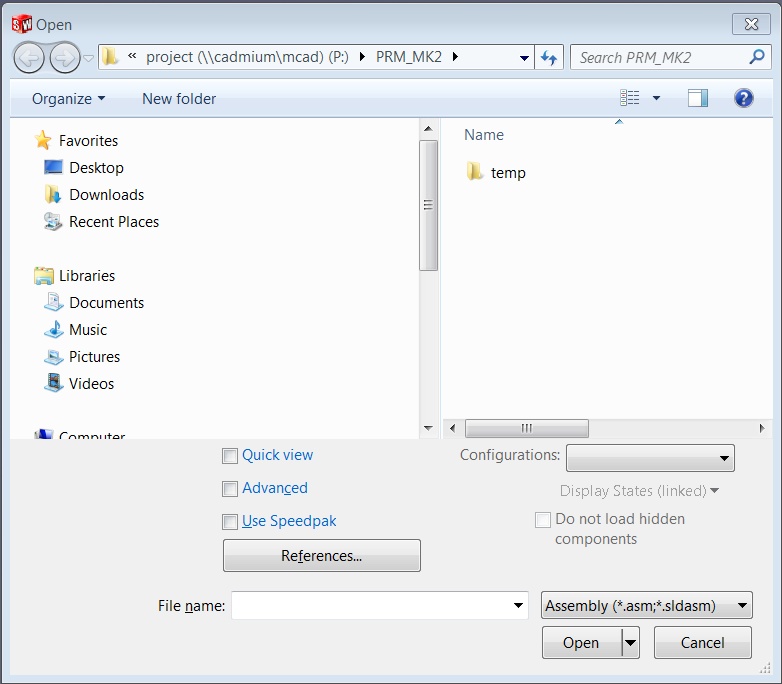Click the double chevron in address path
The width and height of the screenshot is (782, 684).
132,56
